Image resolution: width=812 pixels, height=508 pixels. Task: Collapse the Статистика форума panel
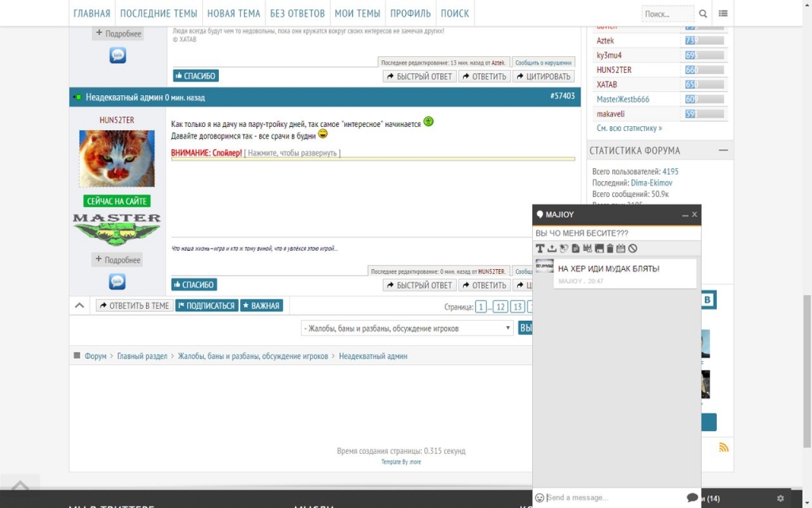click(x=723, y=150)
